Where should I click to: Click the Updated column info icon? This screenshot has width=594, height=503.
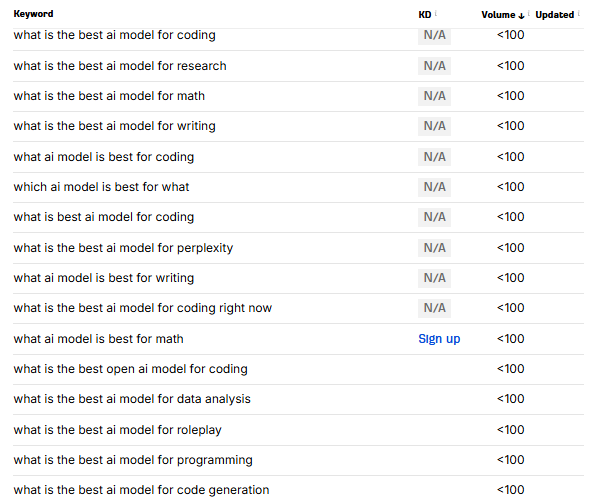[579, 14]
